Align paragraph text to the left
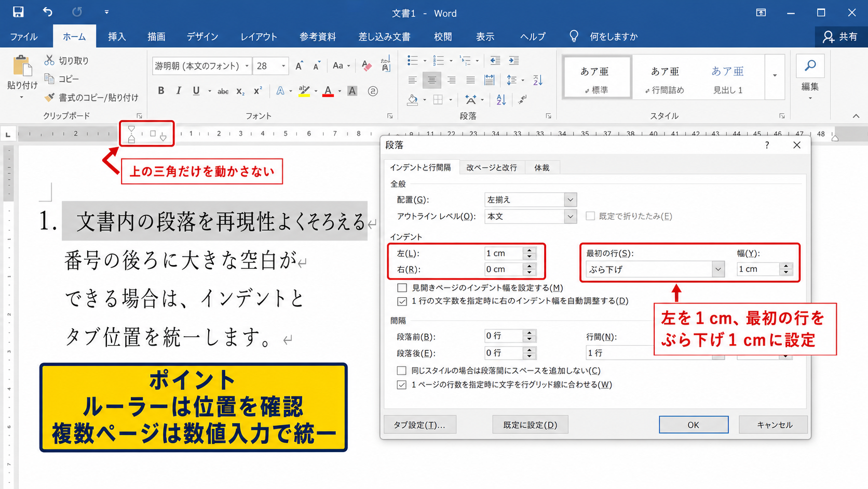 pos(412,80)
